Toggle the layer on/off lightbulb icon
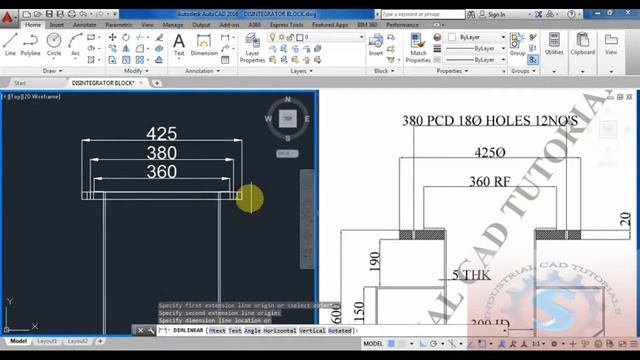The height and width of the screenshot is (360, 640). 272,37
